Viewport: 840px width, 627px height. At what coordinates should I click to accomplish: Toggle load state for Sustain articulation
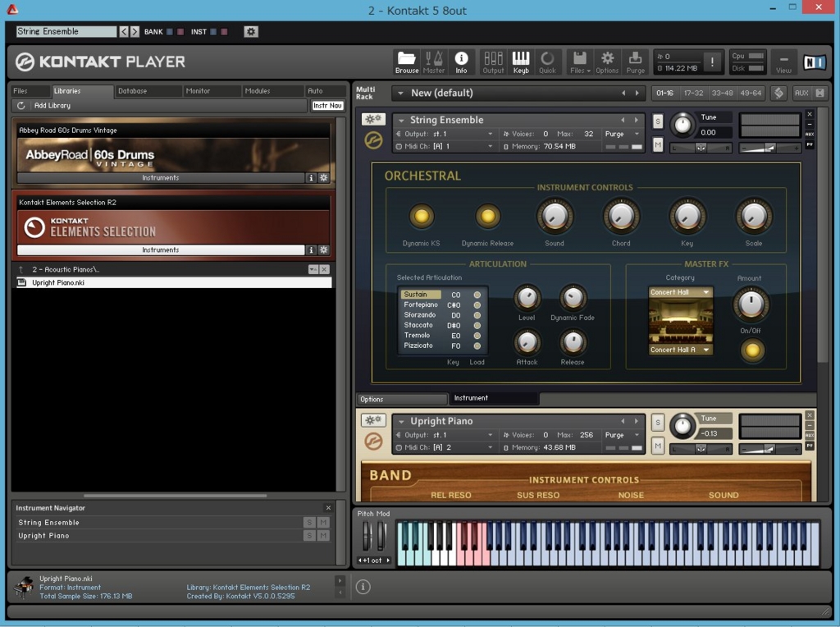tap(477, 295)
